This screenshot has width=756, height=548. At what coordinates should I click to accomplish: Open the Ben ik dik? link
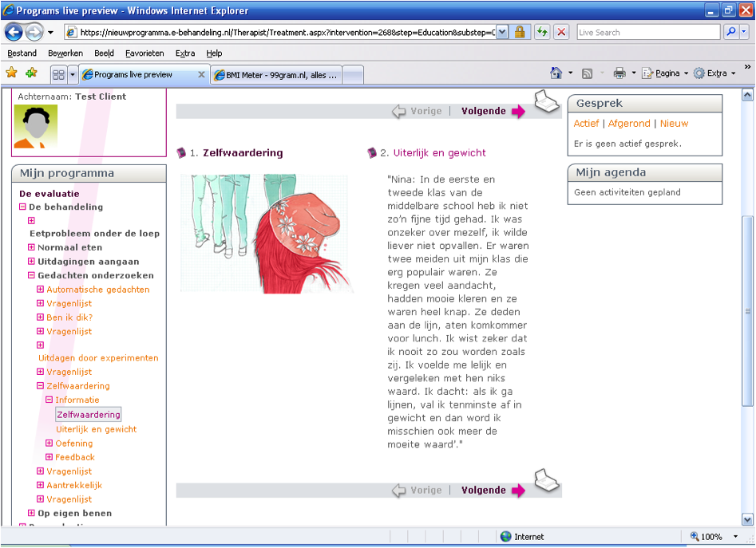point(69,317)
